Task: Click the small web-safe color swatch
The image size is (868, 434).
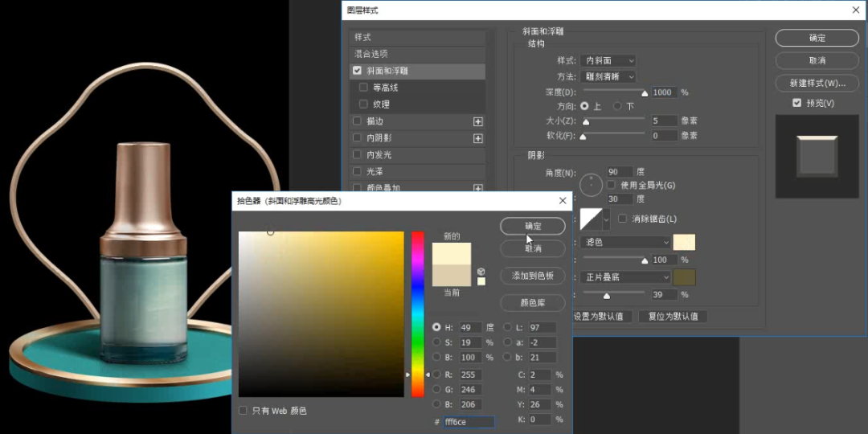Action: pyautogui.click(x=481, y=281)
